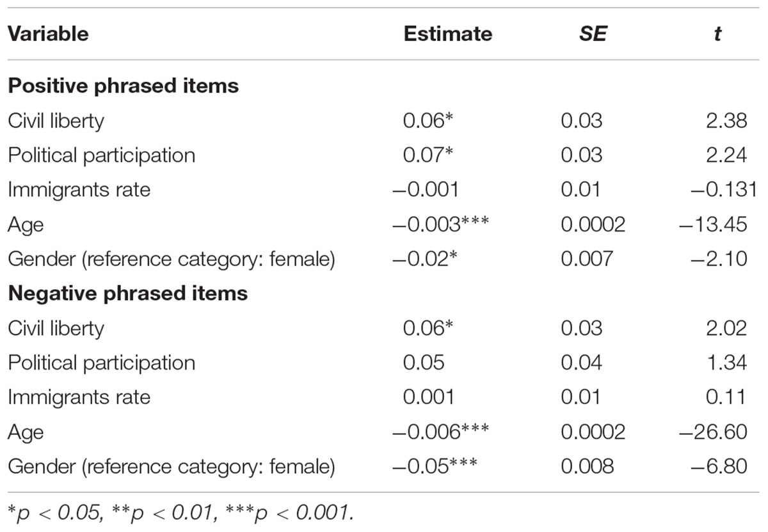
Task: Click the SE value 0.007
Action: pos(588,259)
